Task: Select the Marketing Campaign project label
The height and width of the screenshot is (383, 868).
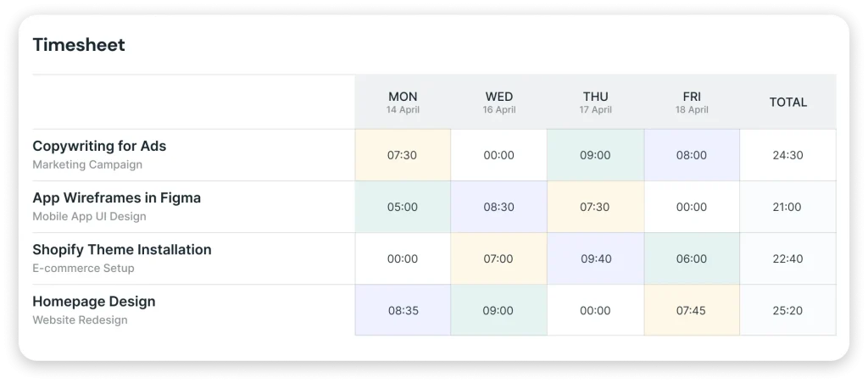Action: click(x=87, y=164)
